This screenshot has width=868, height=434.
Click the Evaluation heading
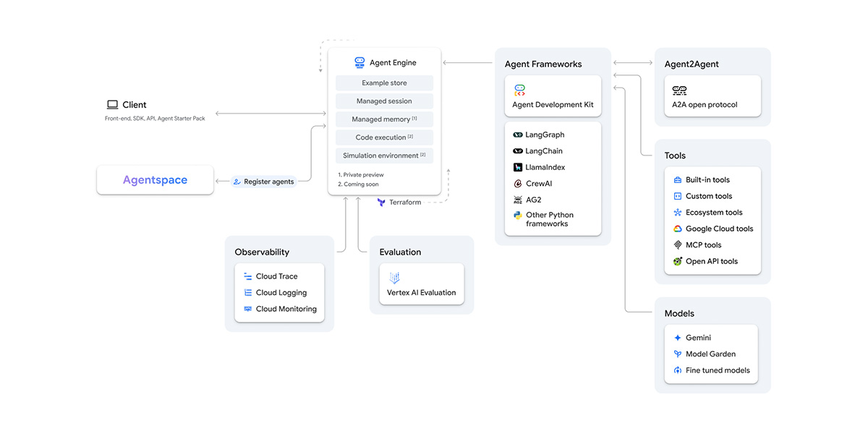[400, 252]
